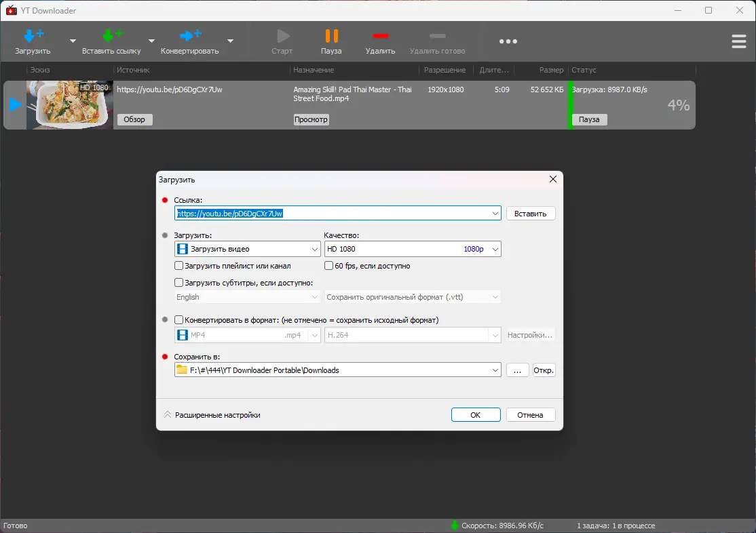Click Отмена in the Загрузить dialog
756x533 pixels.
click(x=531, y=415)
